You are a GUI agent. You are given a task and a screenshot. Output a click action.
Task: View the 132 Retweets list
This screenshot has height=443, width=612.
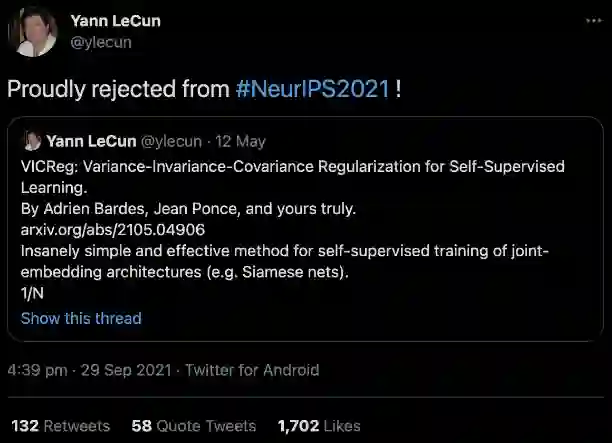[x=61, y=426]
